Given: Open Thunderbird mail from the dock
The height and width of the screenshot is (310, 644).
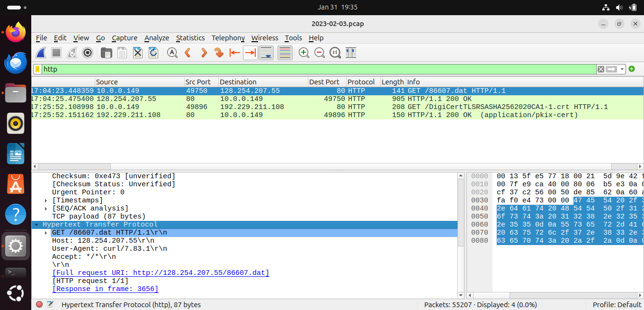Looking at the screenshot, I should [16, 63].
